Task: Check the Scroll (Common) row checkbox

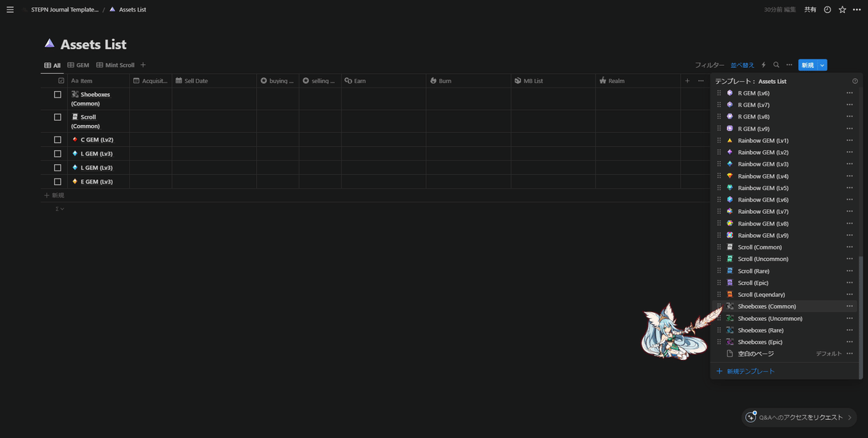Action: click(x=58, y=117)
